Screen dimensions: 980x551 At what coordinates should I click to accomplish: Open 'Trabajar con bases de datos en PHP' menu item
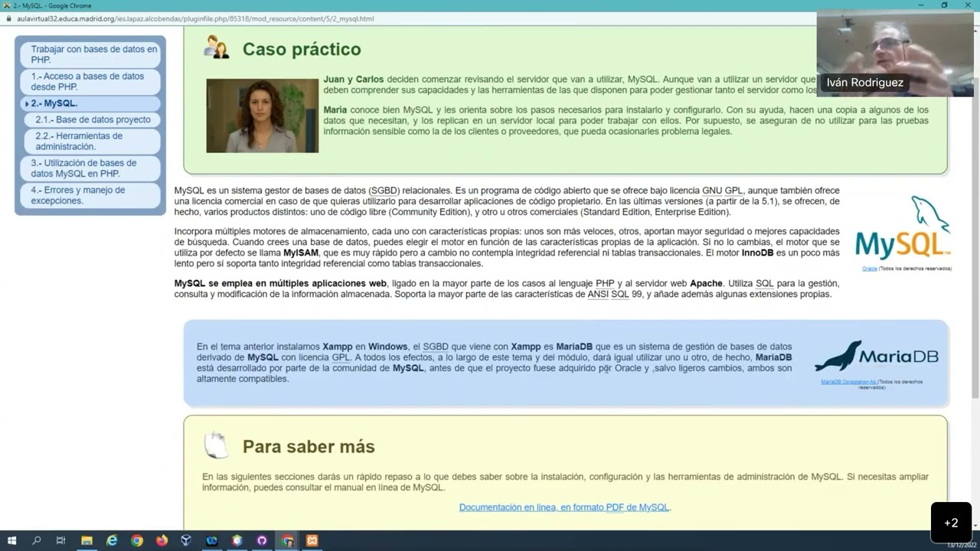(90, 54)
